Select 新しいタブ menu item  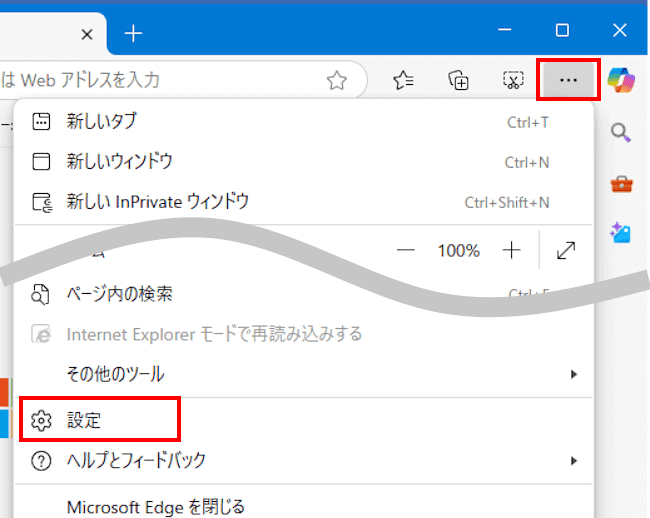click(x=303, y=122)
